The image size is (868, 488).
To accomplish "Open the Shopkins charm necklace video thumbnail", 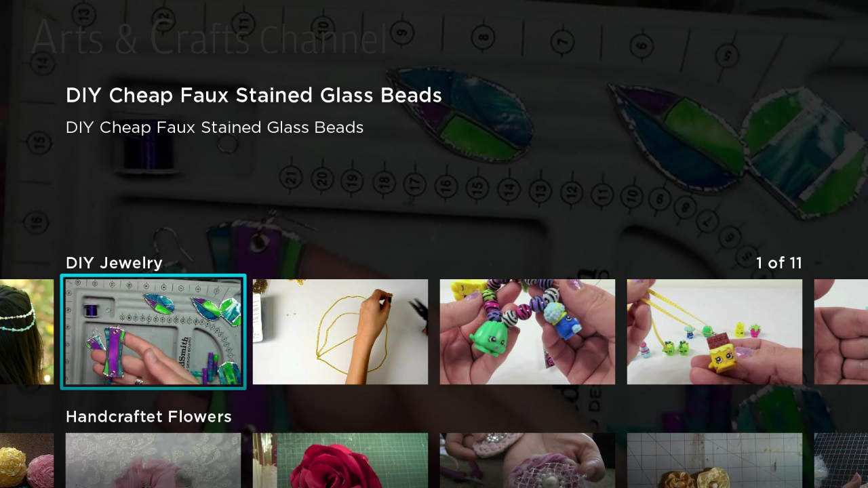I will coord(715,331).
